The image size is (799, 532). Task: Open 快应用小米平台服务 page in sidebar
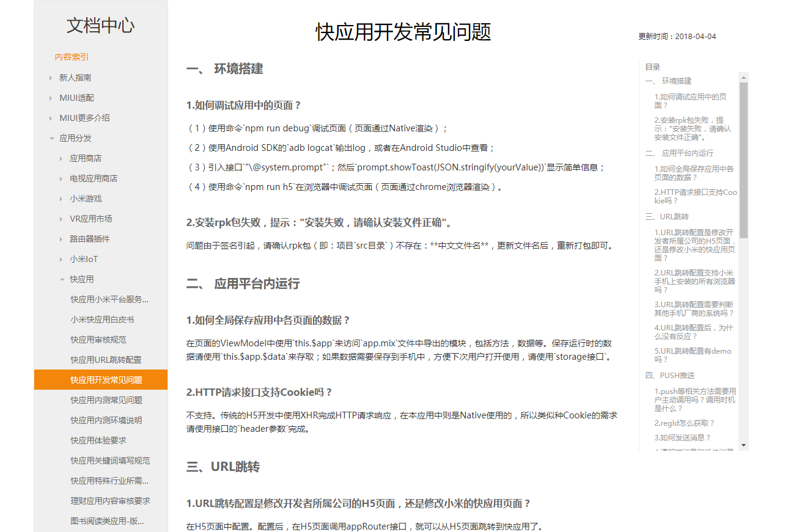[x=109, y=299]
